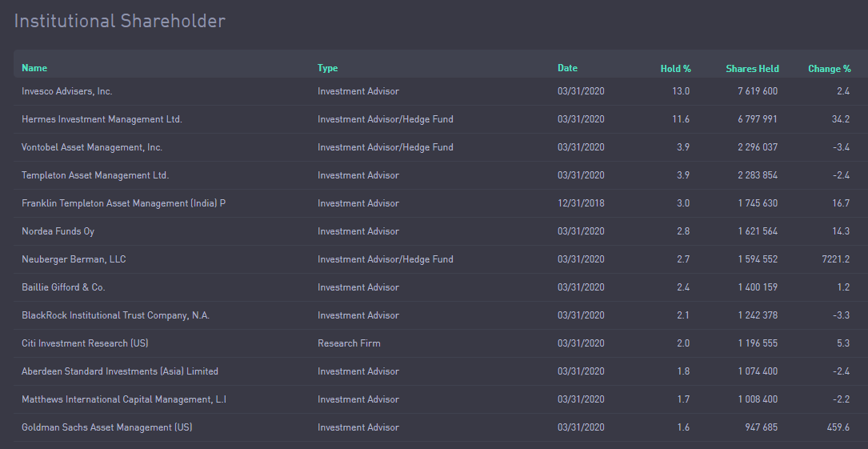
Task: Sort by Type column header
Action: [328, 68]
